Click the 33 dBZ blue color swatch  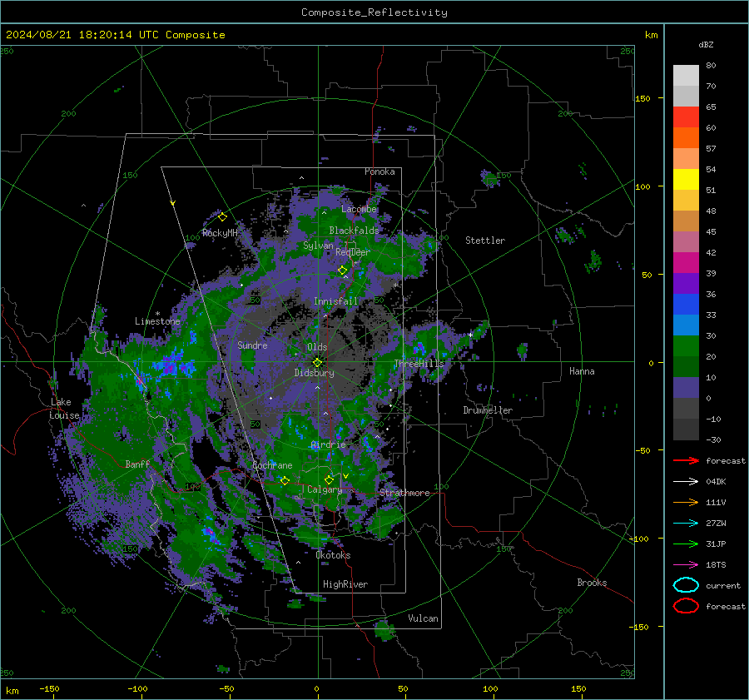[x=686, y=304]
